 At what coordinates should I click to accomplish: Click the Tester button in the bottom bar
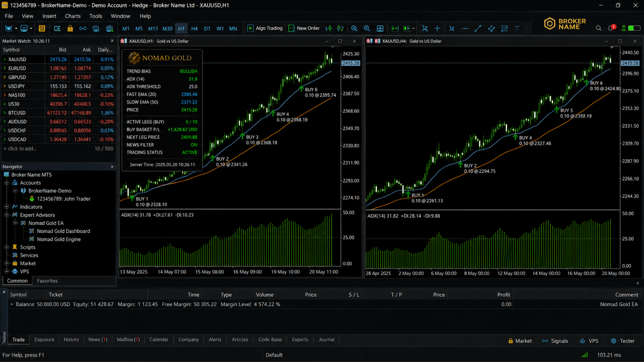(623, 341)
